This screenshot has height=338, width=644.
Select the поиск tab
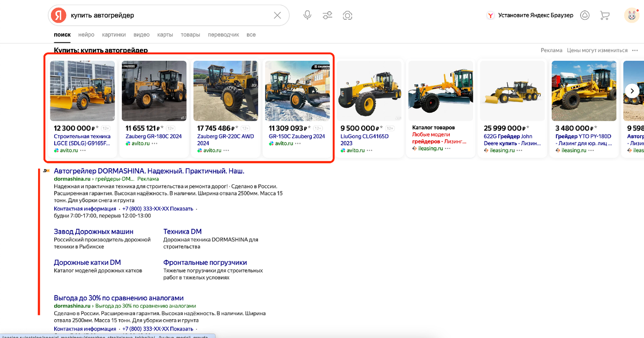[x=62, y=34]
